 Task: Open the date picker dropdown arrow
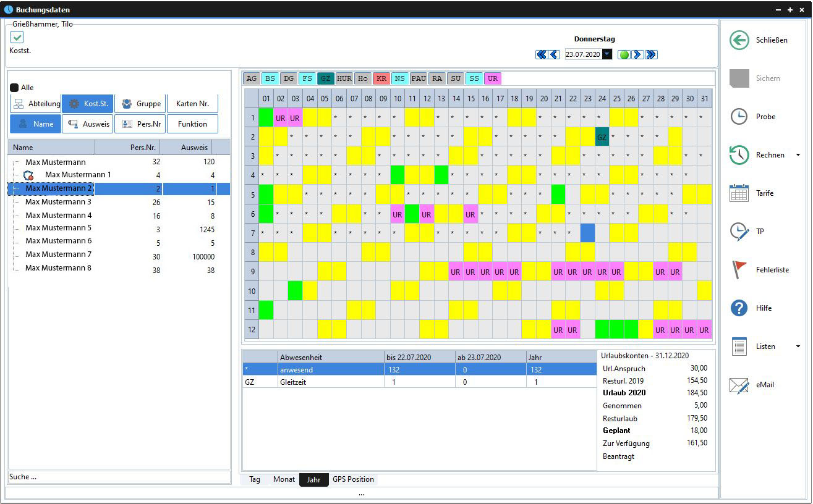pos(607,54)
